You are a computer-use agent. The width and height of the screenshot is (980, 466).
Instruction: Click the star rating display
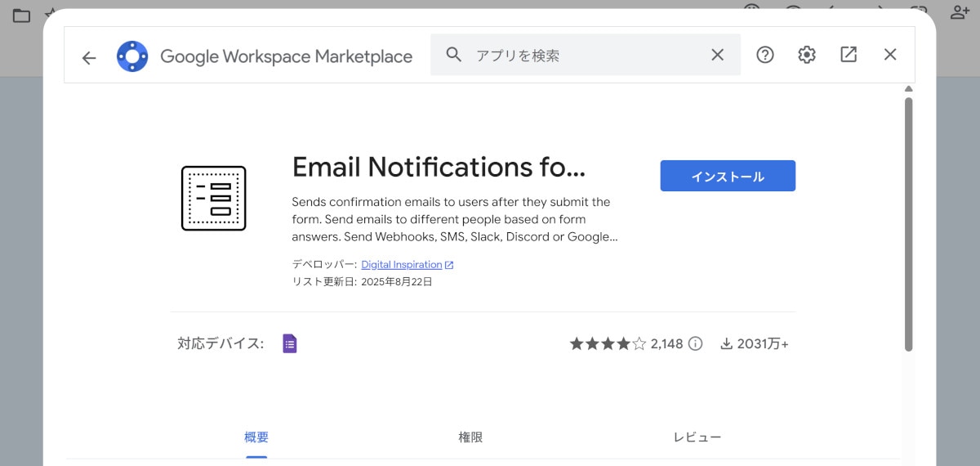pyautogui.click(x=608, y=344)
